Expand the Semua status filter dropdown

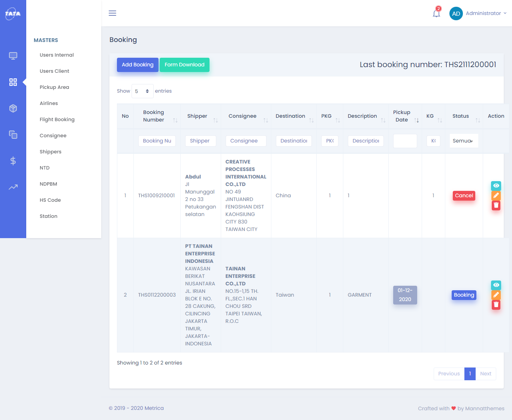click(464, 141)
